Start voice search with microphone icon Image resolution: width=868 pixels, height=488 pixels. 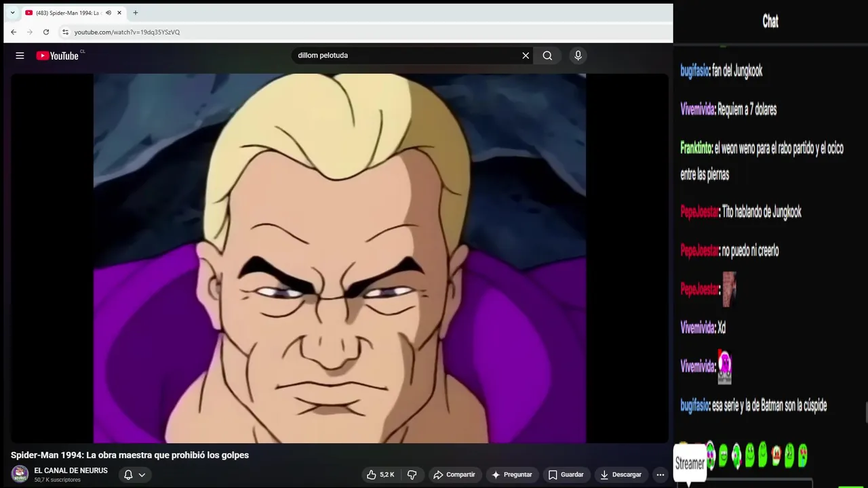point(578,56)
